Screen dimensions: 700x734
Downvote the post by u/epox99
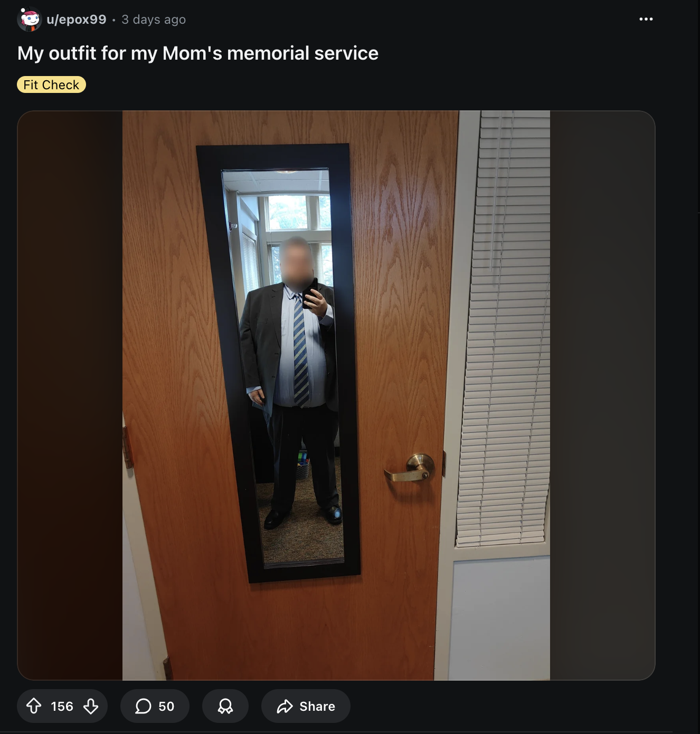91,706
